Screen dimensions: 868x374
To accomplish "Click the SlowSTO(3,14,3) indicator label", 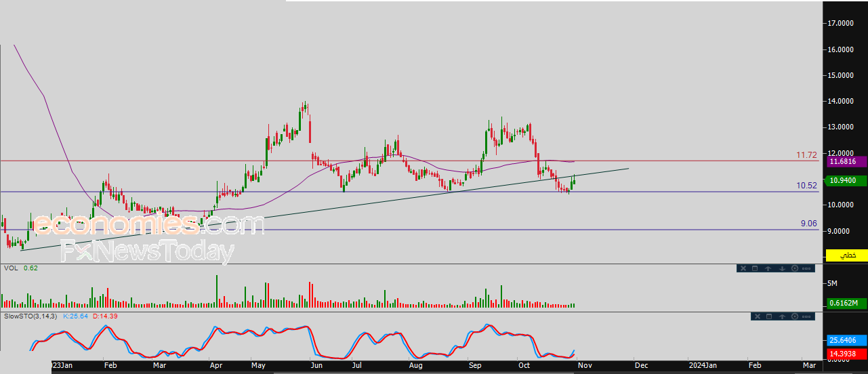I will tap(31, 316).
